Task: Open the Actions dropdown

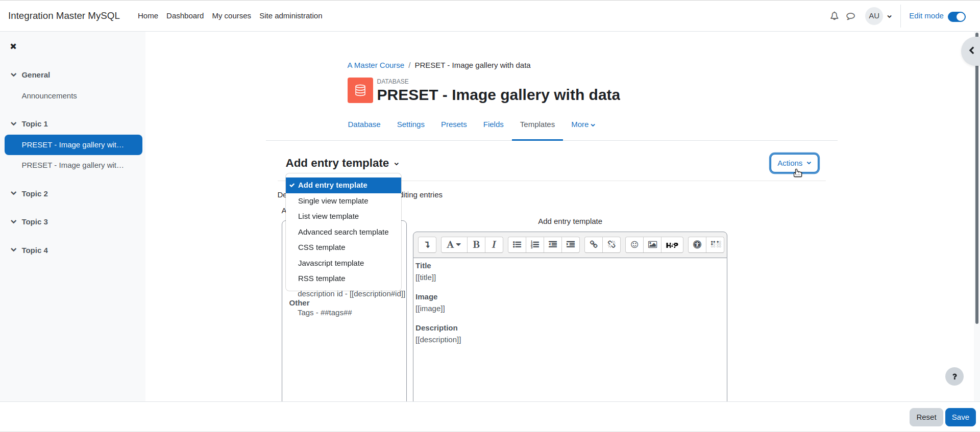Action: [794, 163]
